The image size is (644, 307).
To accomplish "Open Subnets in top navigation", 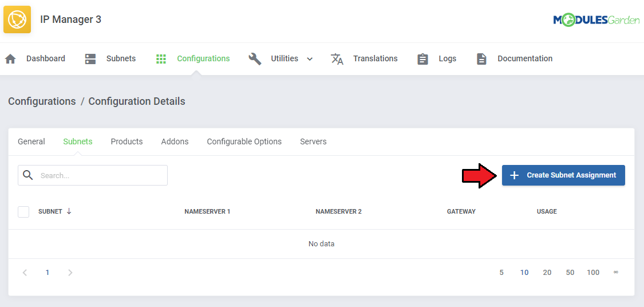I will [x=121, y=58].
